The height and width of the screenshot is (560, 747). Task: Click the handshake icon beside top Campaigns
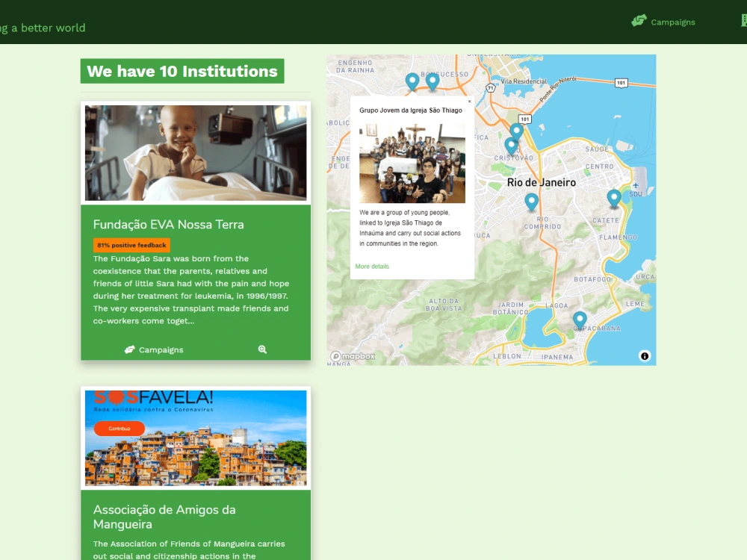click(639, 20)
